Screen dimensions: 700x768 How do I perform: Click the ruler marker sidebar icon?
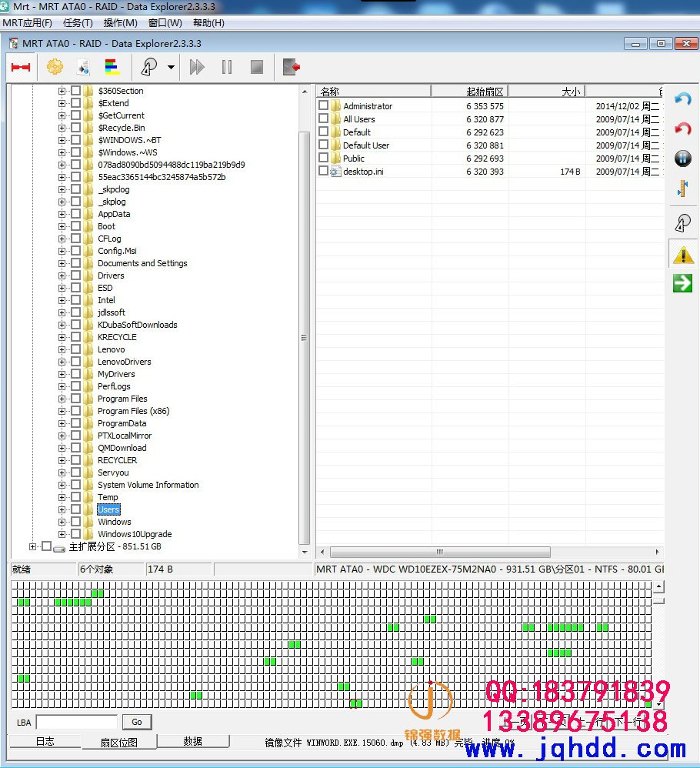click(x=682, y=188)
